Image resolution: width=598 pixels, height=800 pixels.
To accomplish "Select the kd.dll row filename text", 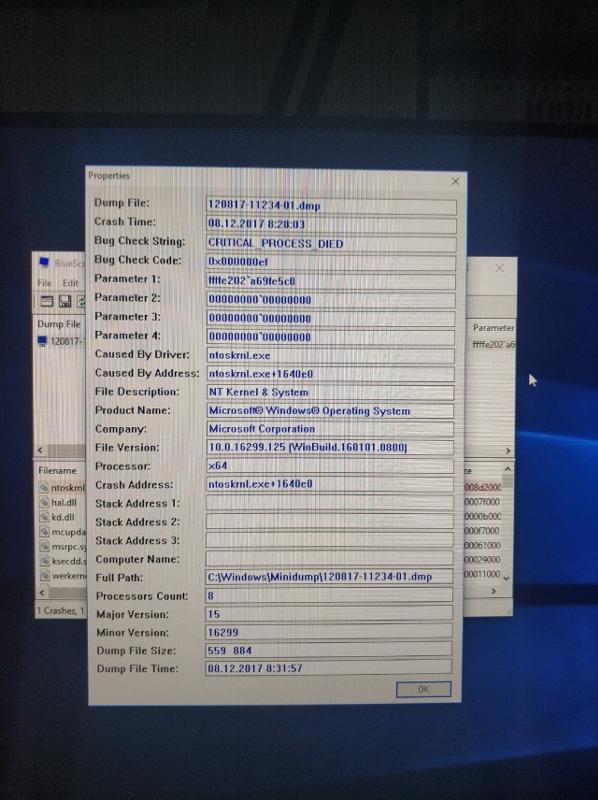I will click(x=63, y=517).
